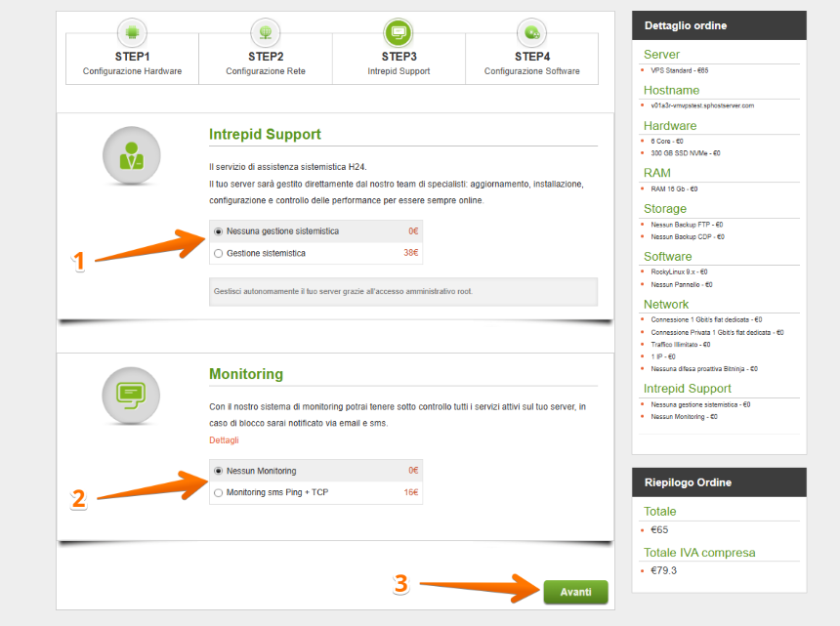The width and height of the screenshot is (840, 626).
Task: Go to STEP2 Configurazione Rete tab
Action: pos(266,63)
